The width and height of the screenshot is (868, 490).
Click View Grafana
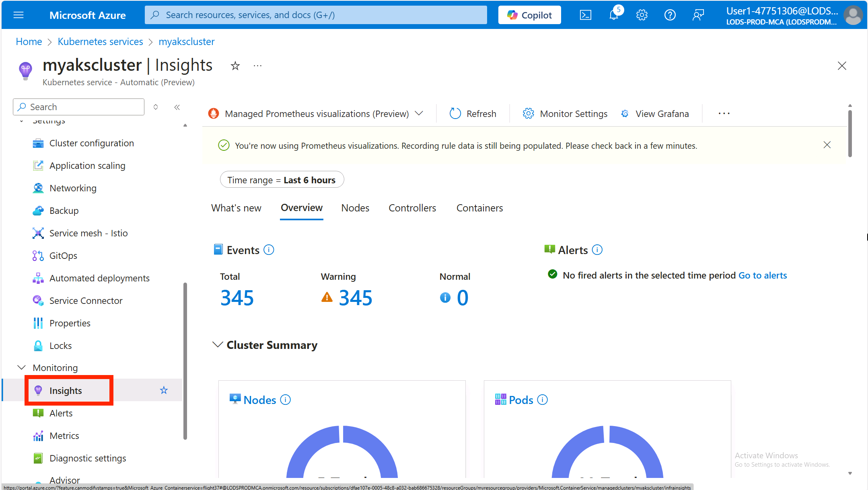[x=655, y=114]
